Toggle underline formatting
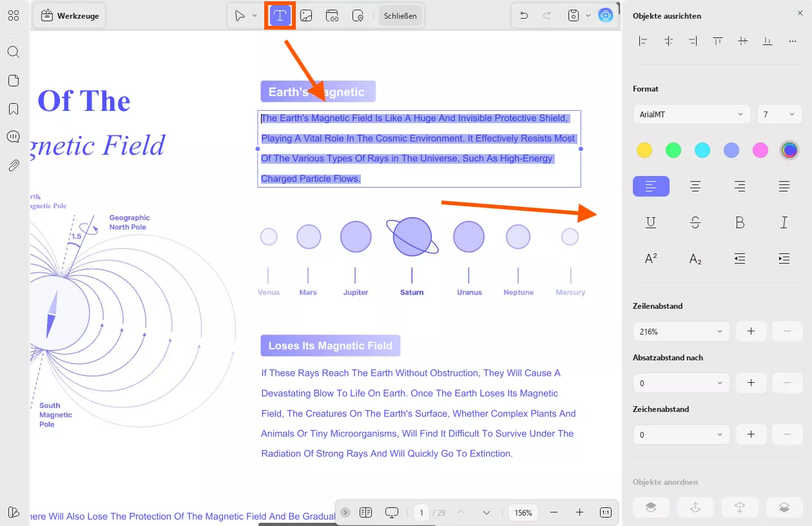This screenshot has width=812, height=526. pyautogui.click(x=651, y=222)
